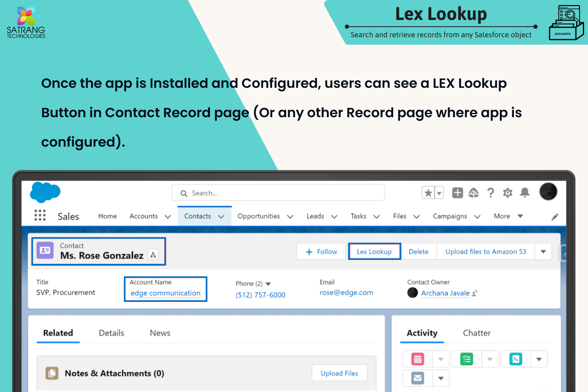Change owner icon next to Archana Javale

click(x=475, y=293)
